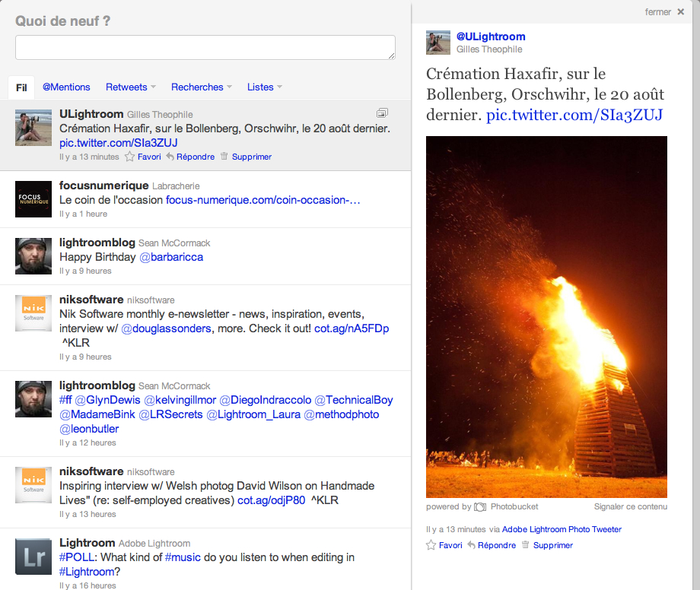This screenshot has height=590, width=700.
Task: Click the Favori star in the timeline tweet
Action: (129, 157)
